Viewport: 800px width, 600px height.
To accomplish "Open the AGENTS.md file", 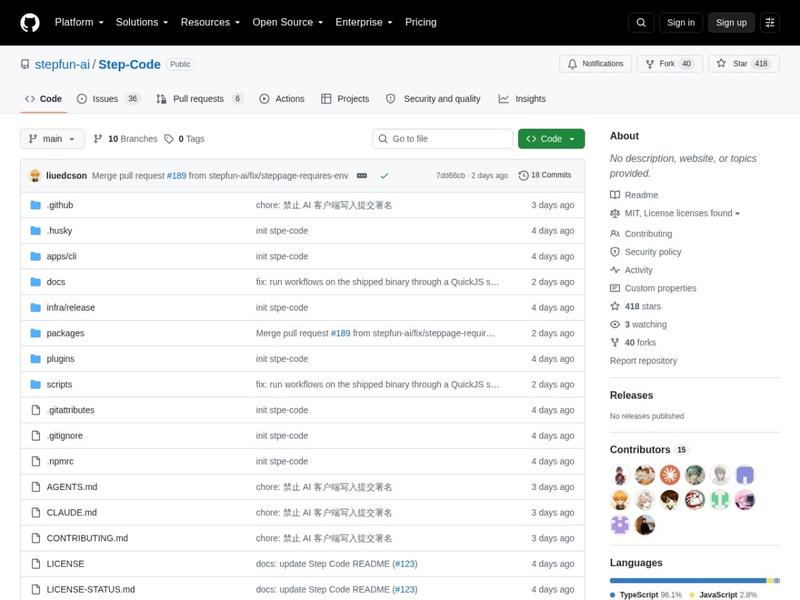I will coord(71,487).
